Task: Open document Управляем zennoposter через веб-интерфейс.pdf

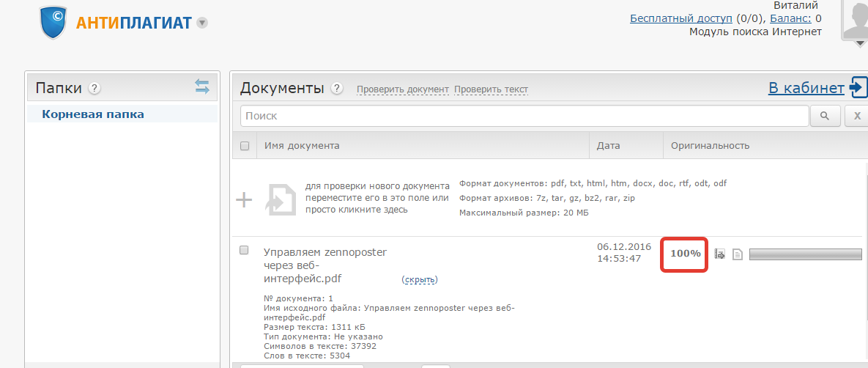Action: [325, 265]
